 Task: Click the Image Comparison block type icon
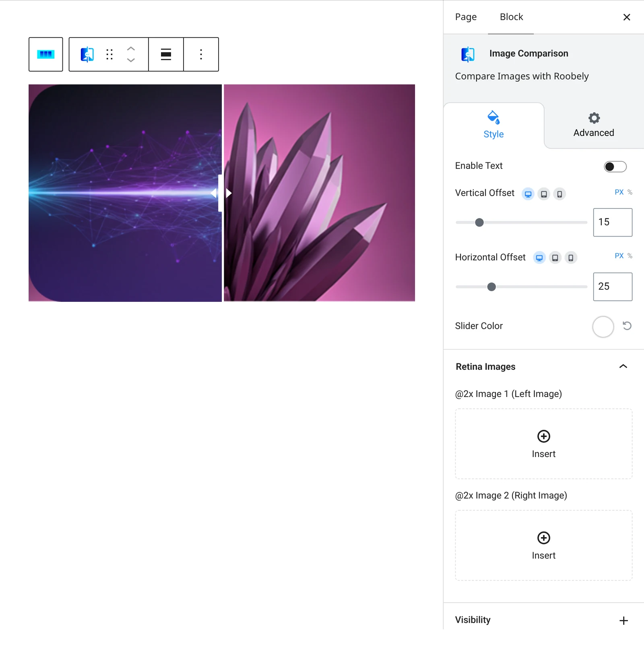click(87, 54)
